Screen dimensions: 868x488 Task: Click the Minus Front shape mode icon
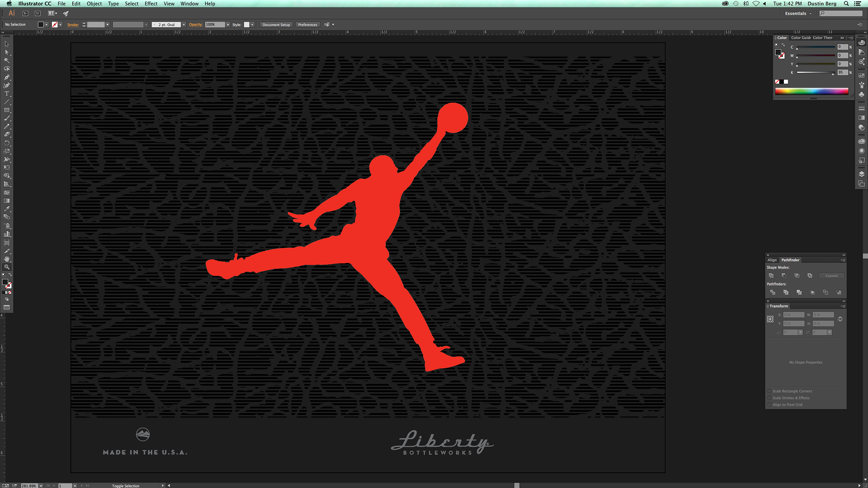click(x=784, y=276)
